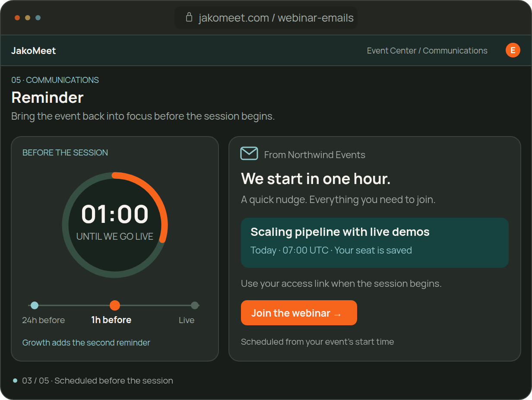Click the Scaling pipeline with live demos card
The width and height of the screenshot is (532, 400).
(x=375, y=243)
